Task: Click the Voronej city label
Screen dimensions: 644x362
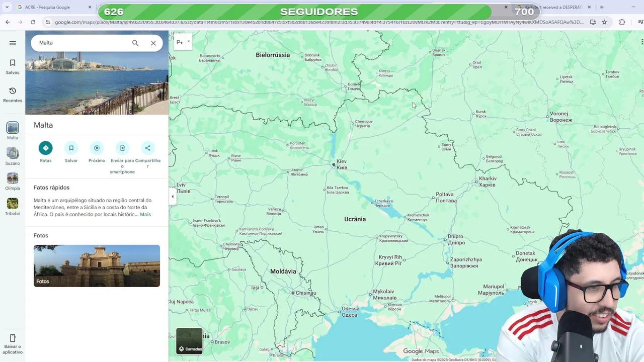Action: click(x=561, y=117)
